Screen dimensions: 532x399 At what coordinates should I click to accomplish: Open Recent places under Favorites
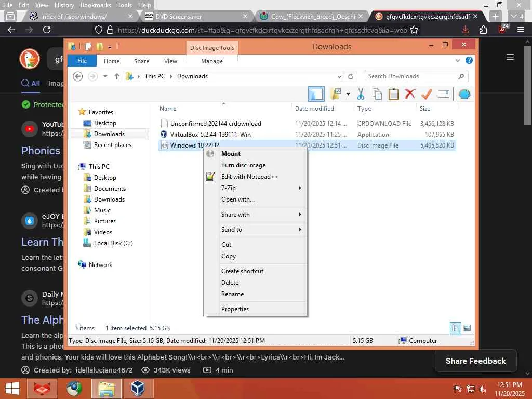click(x=112, y=145)
